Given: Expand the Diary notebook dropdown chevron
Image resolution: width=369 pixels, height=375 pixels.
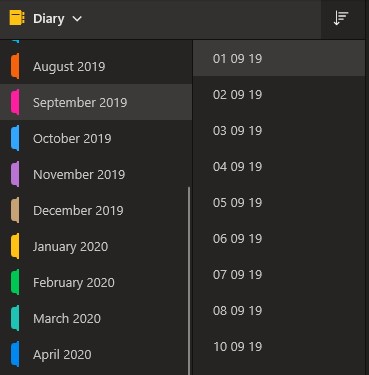Looking at the screenshot, I should (x=77, y=19).
